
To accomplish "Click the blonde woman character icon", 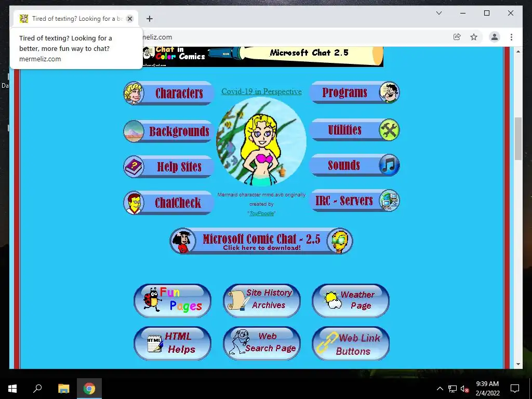I will pyautogui.click(x=134, y=92).
